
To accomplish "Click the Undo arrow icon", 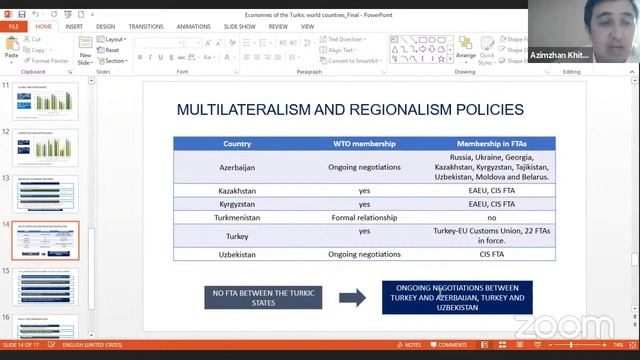I will [36, 14].
